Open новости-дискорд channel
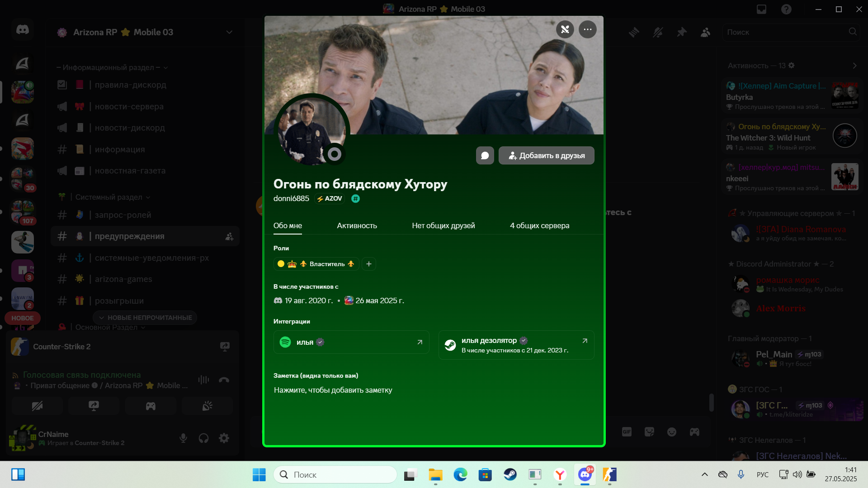Screen dimensions: 868x488 145,127
